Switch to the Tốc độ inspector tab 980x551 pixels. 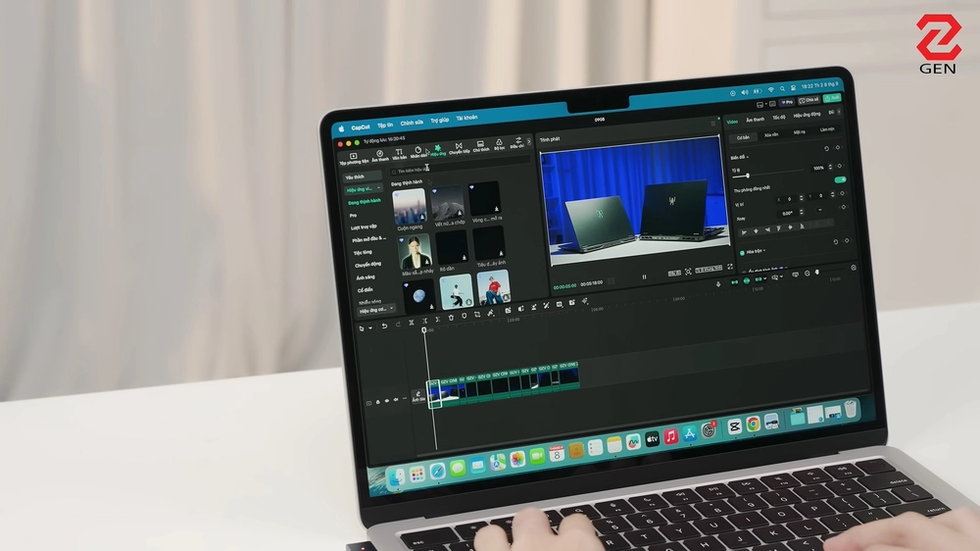click(779, 118)
